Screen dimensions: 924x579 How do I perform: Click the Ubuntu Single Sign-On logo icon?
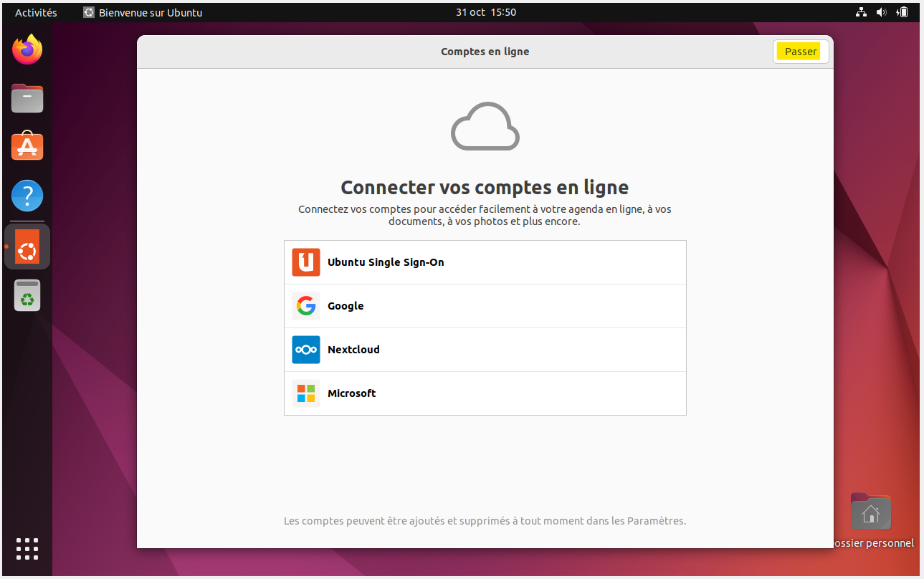click(x=306, y=262)
